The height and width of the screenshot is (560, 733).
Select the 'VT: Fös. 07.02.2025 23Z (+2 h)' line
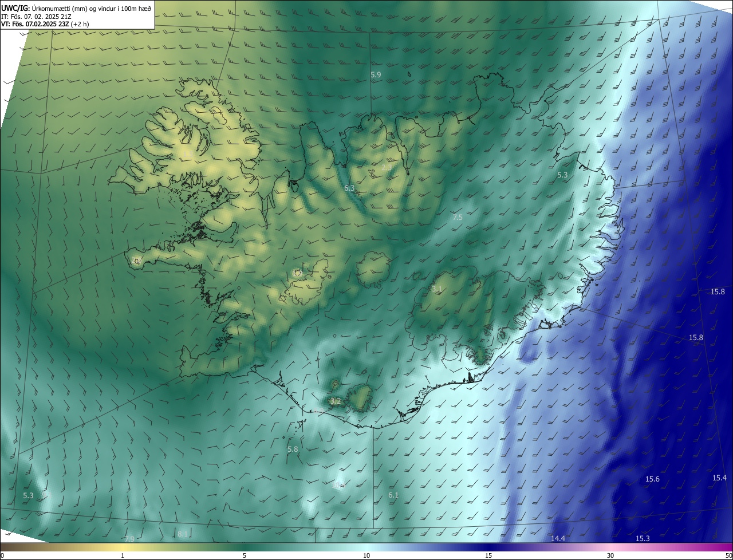45,24
